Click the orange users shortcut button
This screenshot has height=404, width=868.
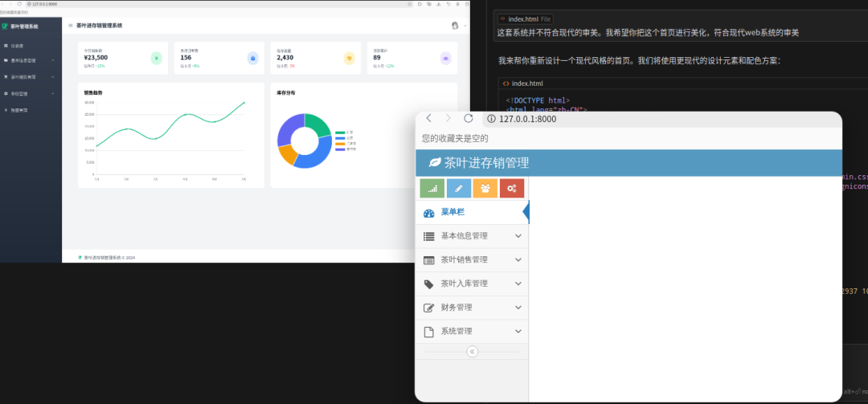(485, 188)
